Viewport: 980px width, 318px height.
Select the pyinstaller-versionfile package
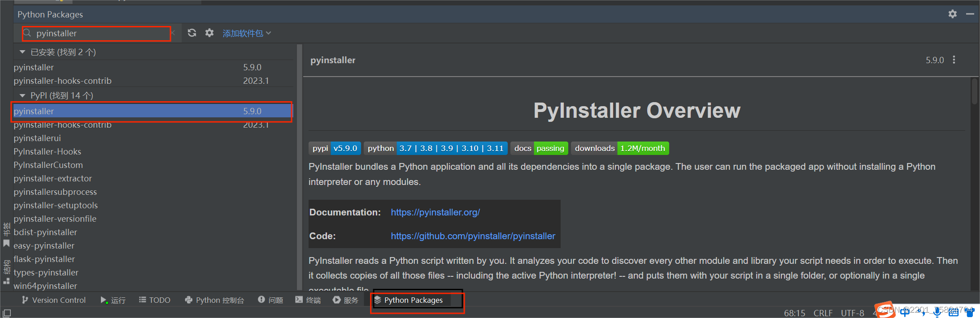tap(153, 219)
